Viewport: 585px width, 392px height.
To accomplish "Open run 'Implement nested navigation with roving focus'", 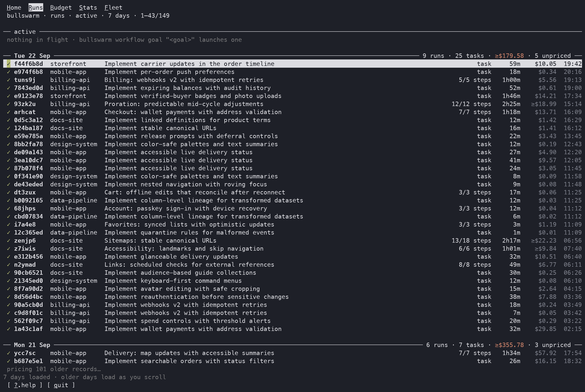I will (x=186, y=184).
